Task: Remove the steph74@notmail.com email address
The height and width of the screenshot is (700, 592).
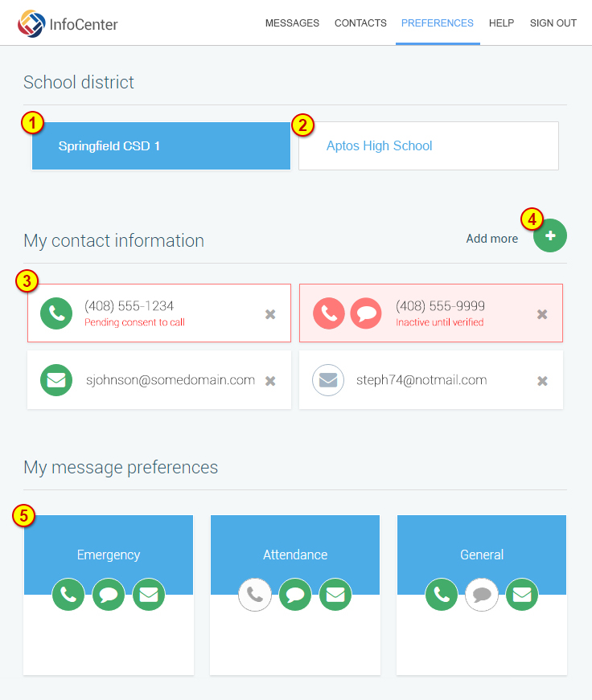Action: tap(542, 381)
